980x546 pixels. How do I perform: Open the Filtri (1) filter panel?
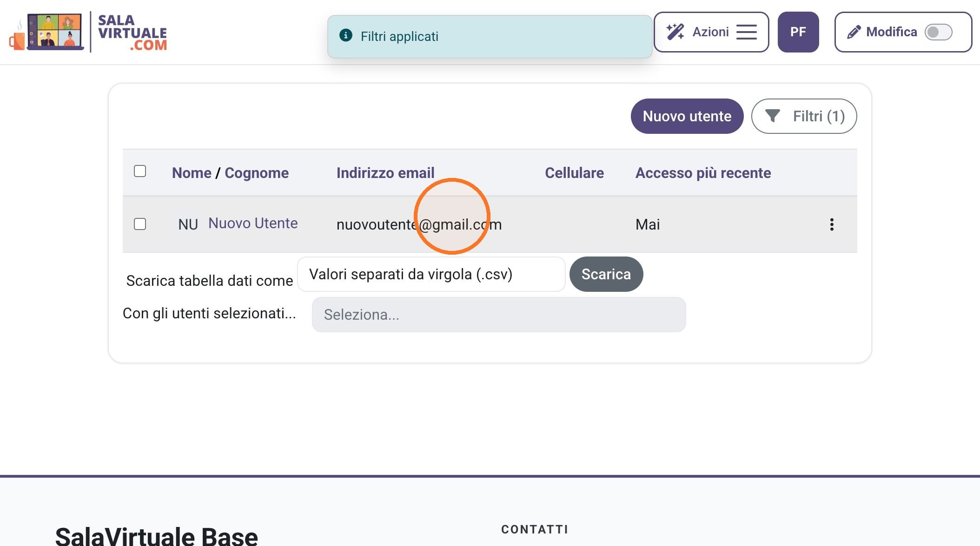pos(804,116)
